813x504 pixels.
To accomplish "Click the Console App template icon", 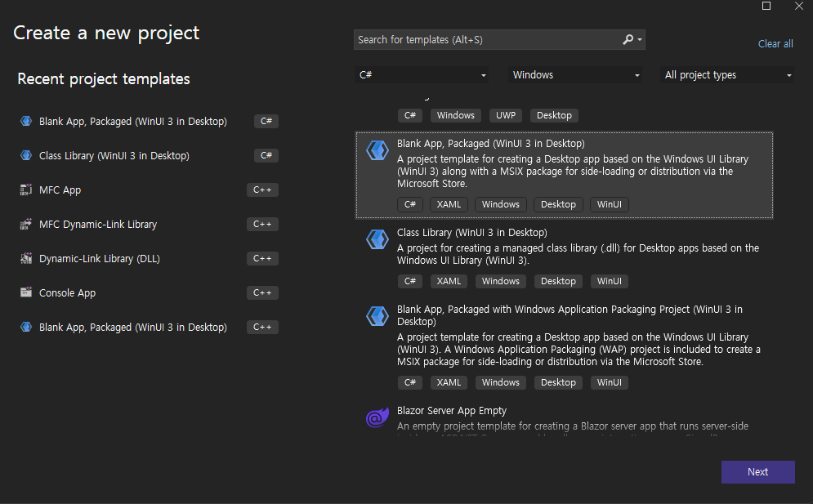I will 26,292.
